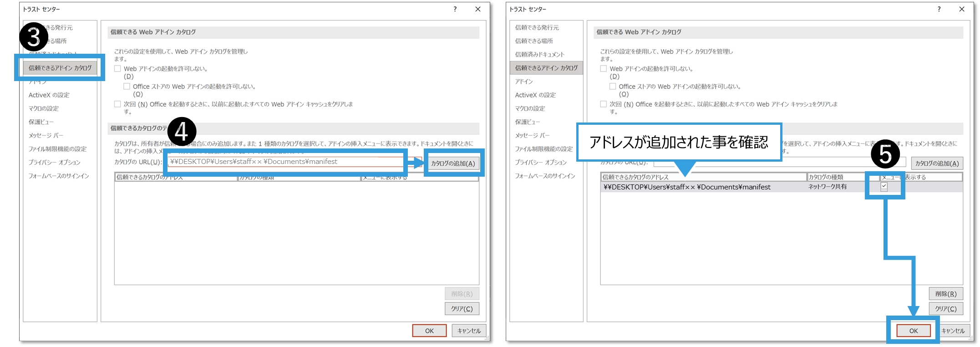Click the help question mark in left dialog
Image resolution: width=980 pixels, height=347 pixels.
pos(455,9)
